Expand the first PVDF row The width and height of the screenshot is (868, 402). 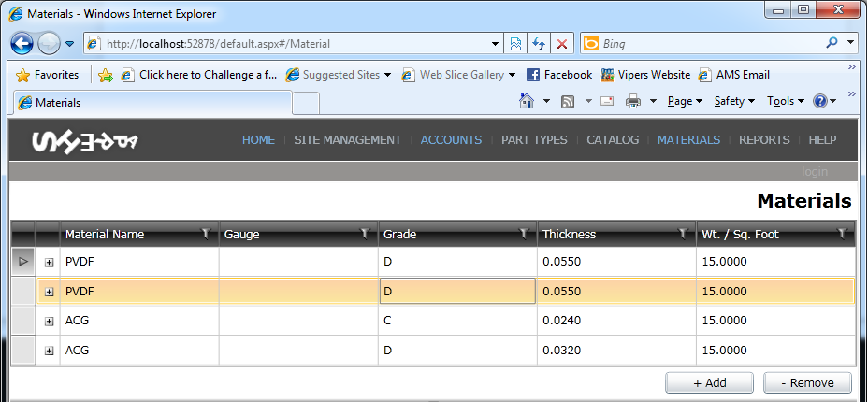pos(50,263)
